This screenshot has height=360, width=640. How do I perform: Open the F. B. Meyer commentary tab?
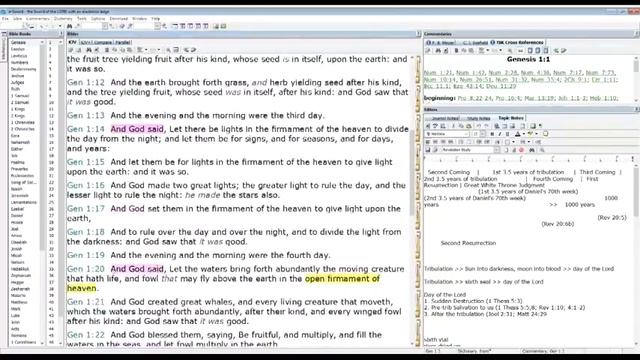point(440,42)
